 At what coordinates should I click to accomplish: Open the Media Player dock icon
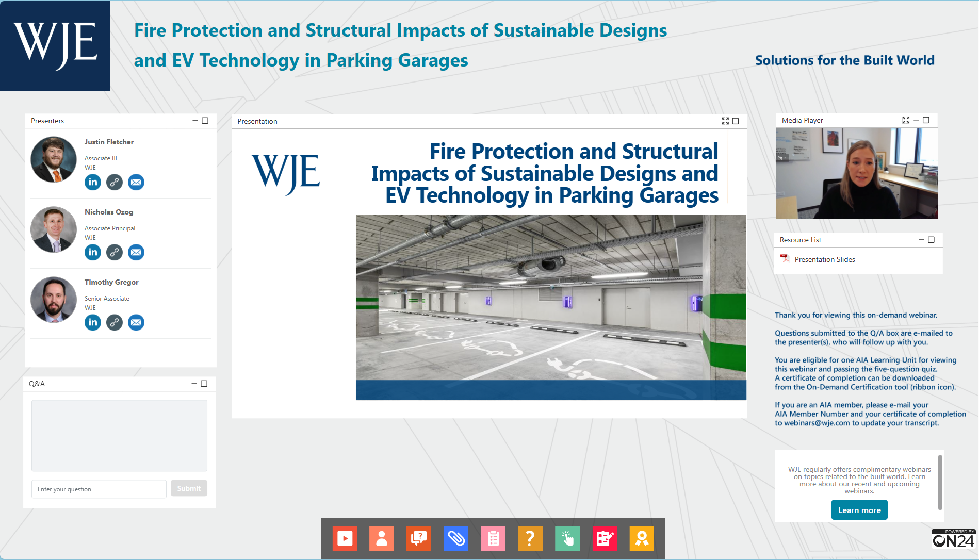point(345,538)
